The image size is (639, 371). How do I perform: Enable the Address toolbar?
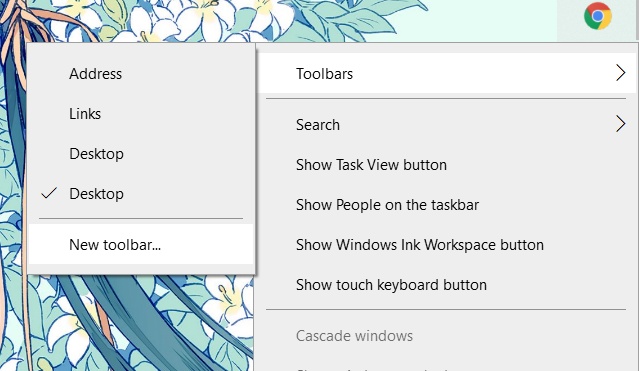pyautogui.click(x=141, y=74)
